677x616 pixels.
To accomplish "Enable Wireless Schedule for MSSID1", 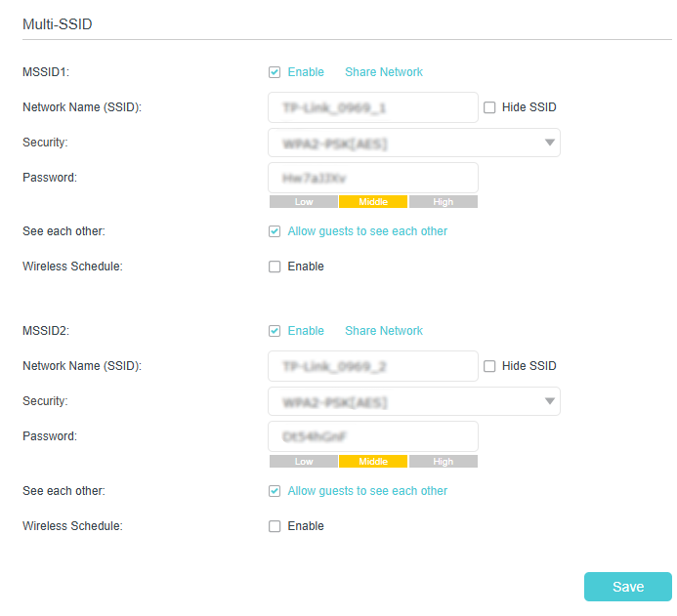I will (x=275, y=267).
